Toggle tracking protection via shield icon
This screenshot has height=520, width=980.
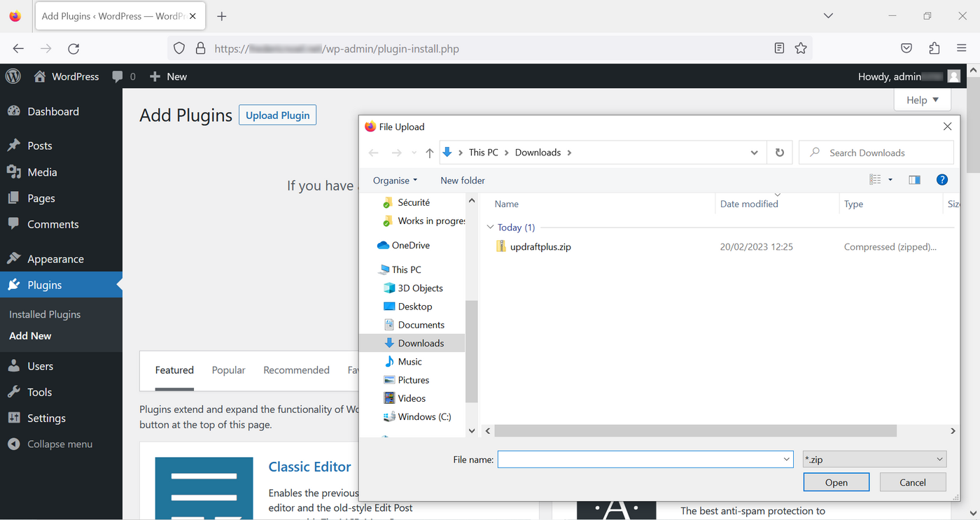click(179, 48)
